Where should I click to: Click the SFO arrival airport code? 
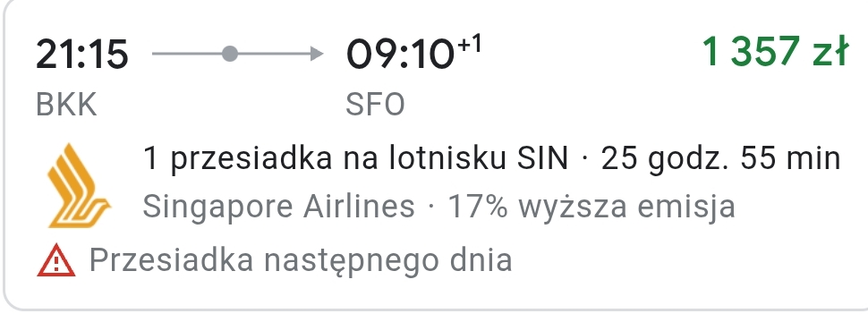[375, 105]
